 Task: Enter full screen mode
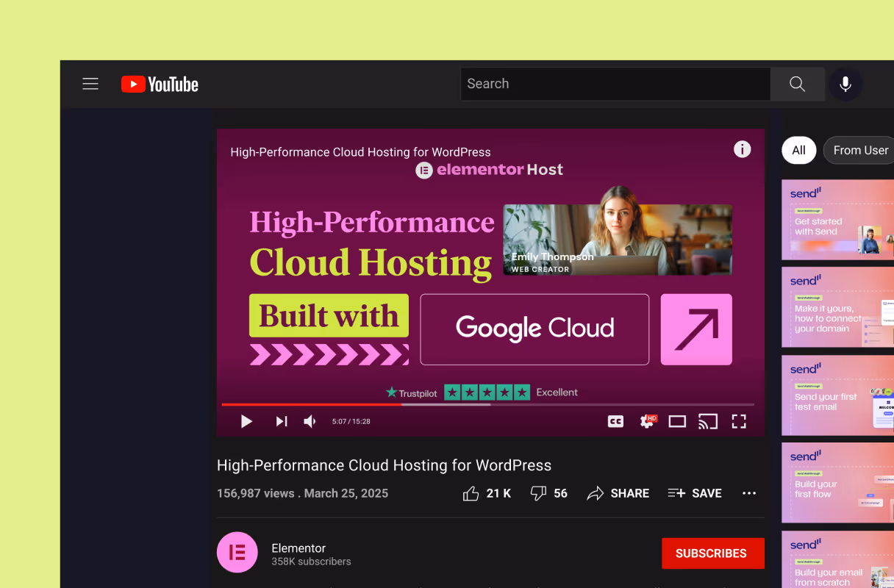pos(739,421)
